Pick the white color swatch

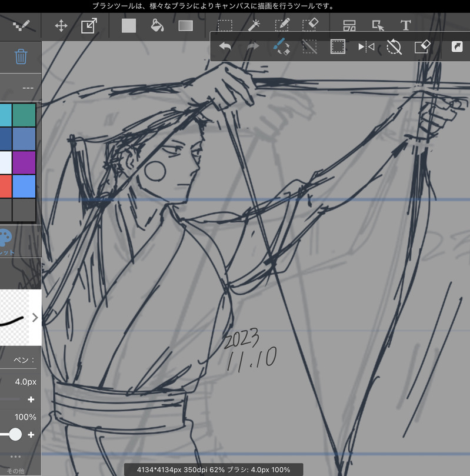pos(5,162)
